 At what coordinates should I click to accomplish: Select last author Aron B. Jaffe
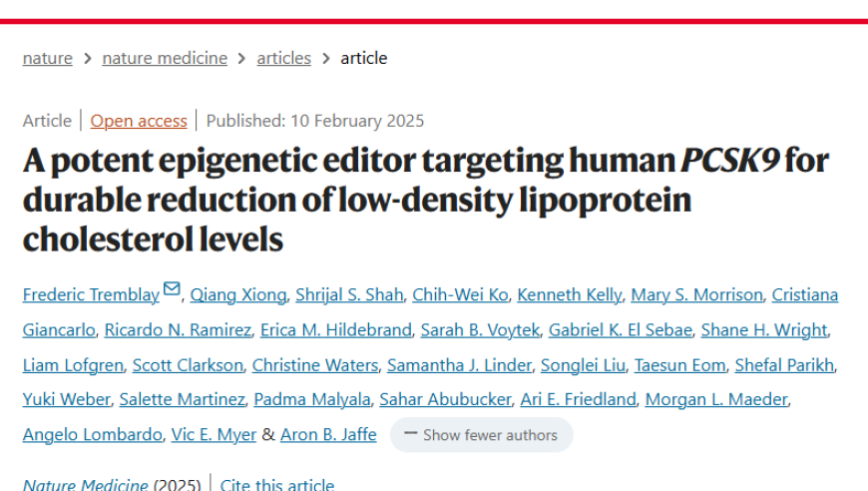point(328,435)
